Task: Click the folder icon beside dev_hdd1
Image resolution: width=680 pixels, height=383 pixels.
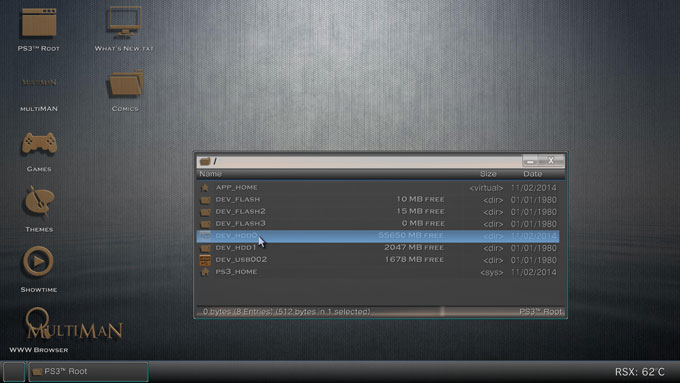Action: click(x=205, y=248)
